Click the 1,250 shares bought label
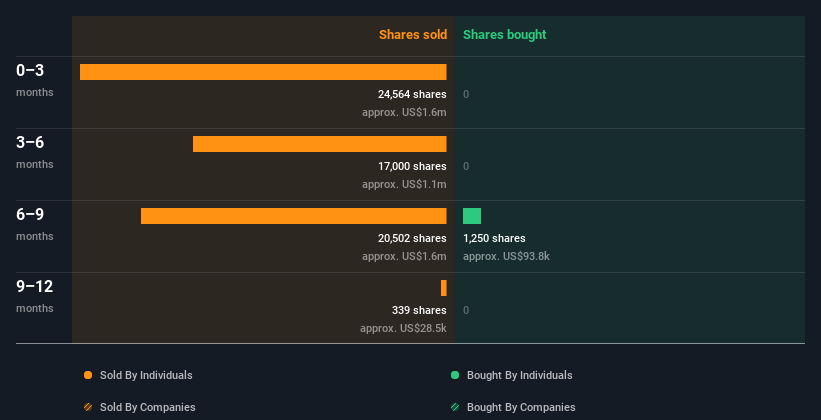821x420 pixels. tap(494, 238)
